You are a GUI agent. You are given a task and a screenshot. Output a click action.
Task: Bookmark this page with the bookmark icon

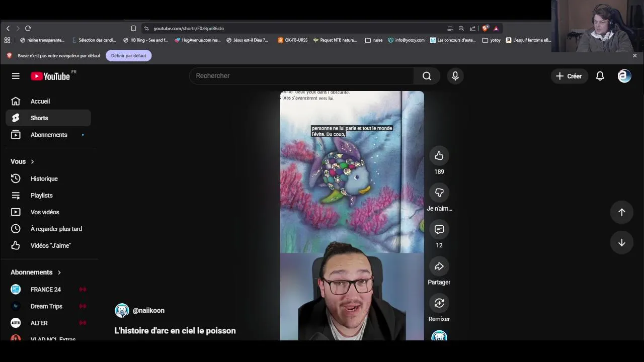click(x=133, y=29)
